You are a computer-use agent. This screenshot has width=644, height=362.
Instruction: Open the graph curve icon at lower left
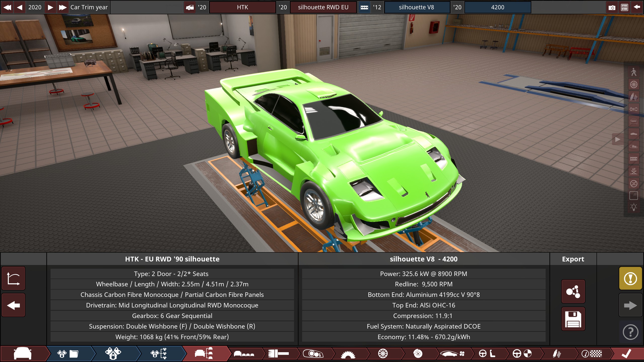click(x=13, y=278)
